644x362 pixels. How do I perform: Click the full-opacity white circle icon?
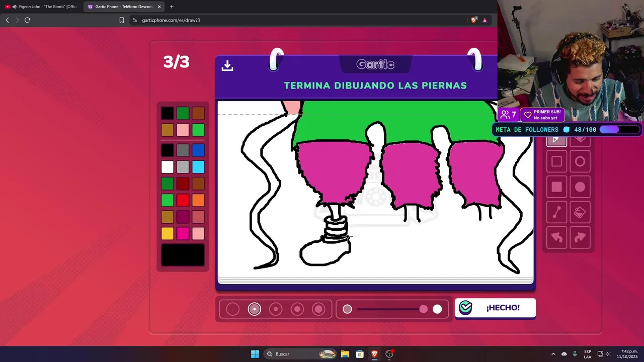tap(437, 309)
